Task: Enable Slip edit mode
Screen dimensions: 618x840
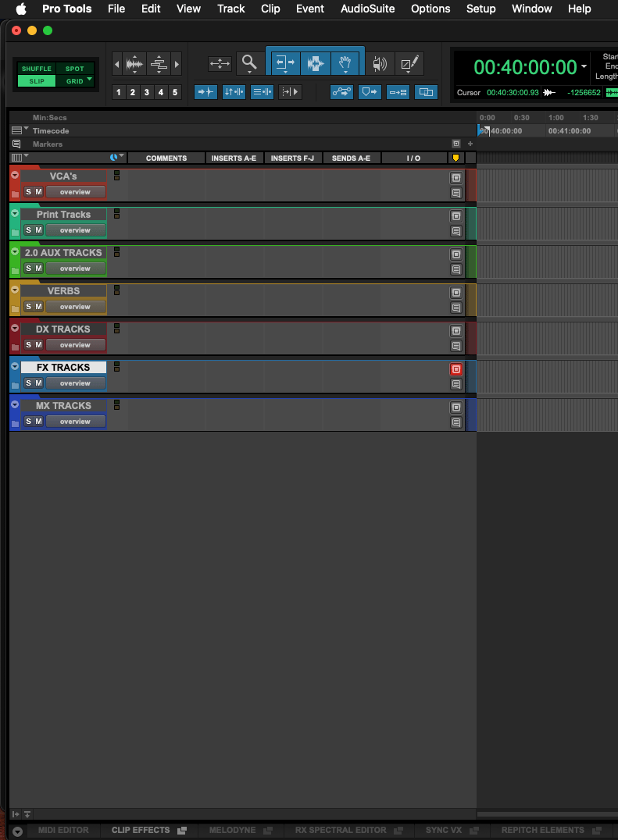Action: click(37, 81)
